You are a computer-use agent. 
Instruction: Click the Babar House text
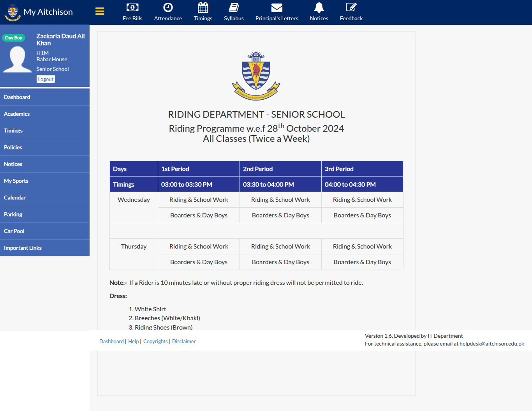(x=52, y=59)
